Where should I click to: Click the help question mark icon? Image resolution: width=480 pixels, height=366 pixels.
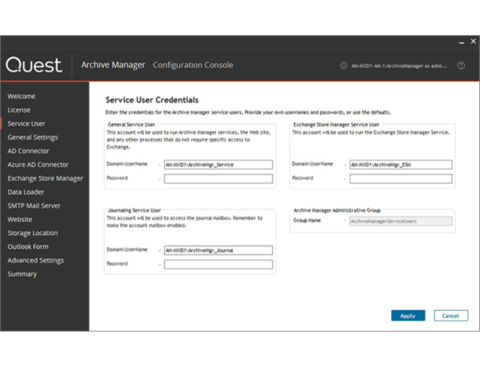[461, 66]
